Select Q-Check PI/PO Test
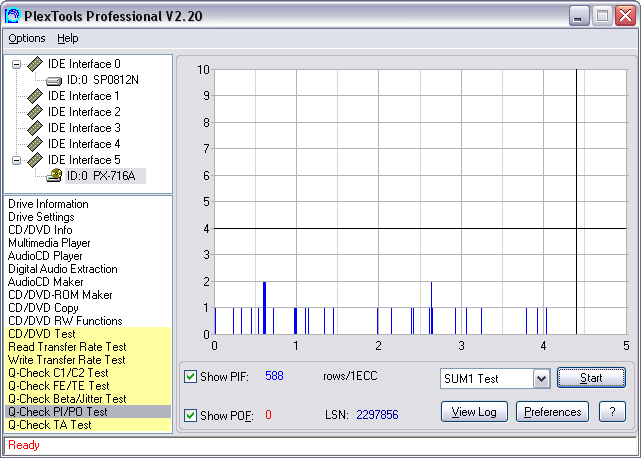 point(88,412)
